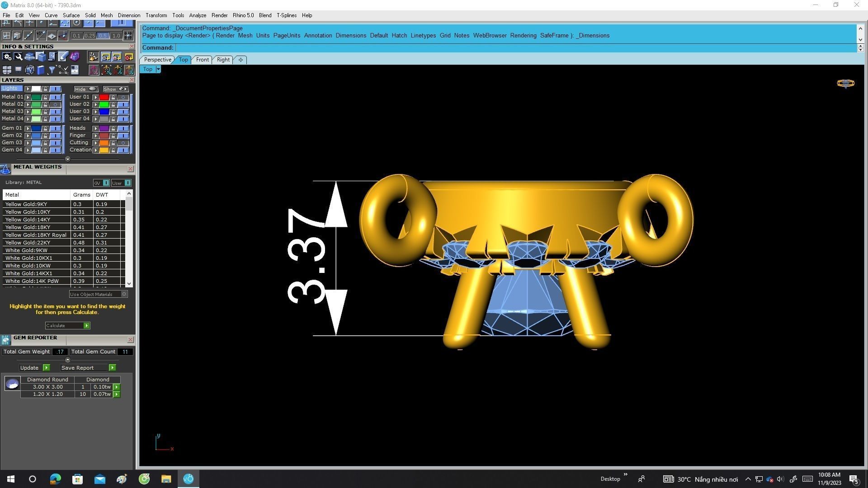Toggle the grid snap icon beside 1.0
Viewport: 868px width, 488px height.
pyautogui.click(x=128, y=36)
